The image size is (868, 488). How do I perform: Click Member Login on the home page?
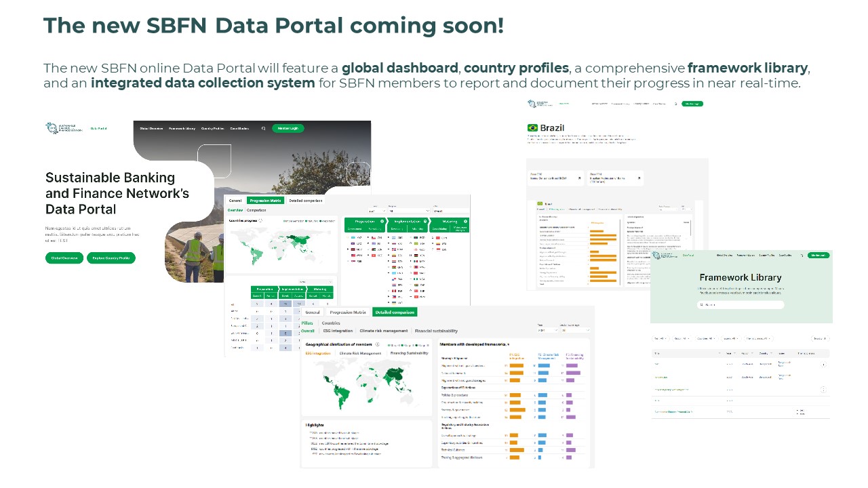pos(288,128)
